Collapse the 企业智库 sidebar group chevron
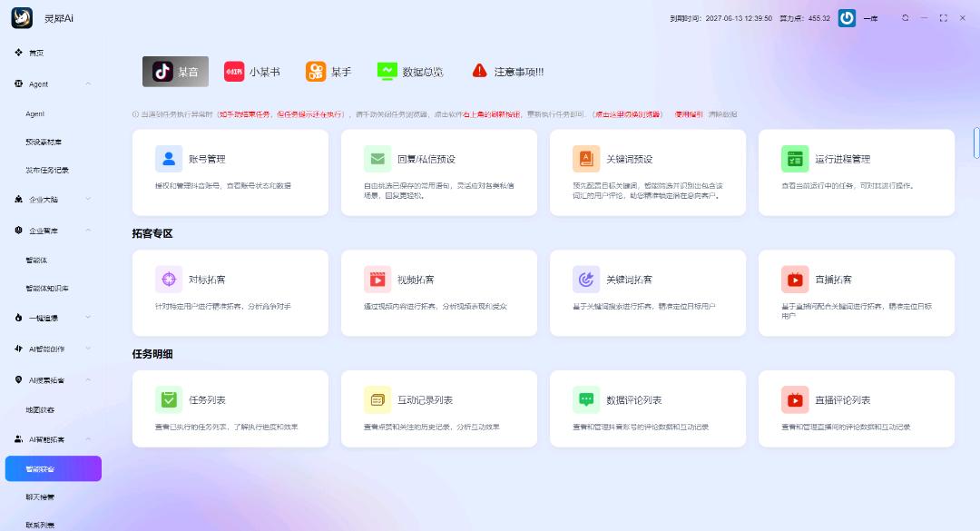980x531 pixels. 88,231
